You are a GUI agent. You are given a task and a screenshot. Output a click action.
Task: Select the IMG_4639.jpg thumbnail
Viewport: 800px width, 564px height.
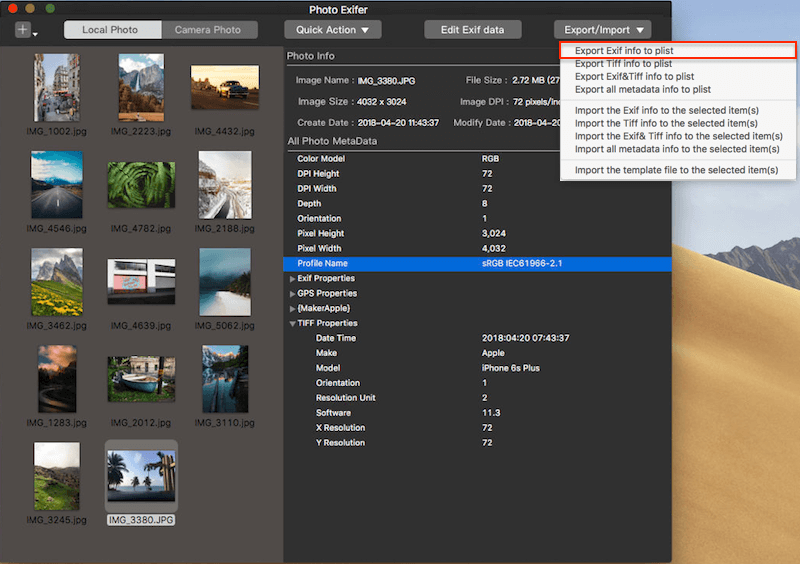tap(141, 281)
